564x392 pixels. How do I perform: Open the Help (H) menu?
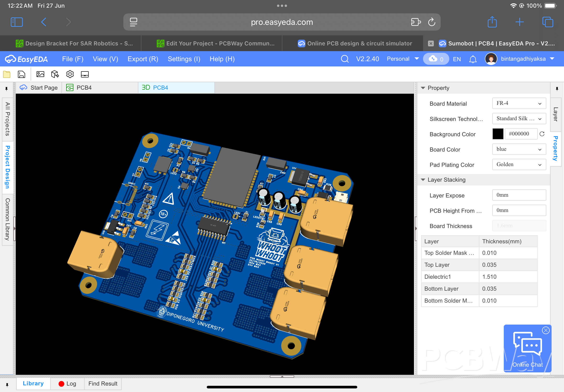pyautogui.click(x=222, y=59)
